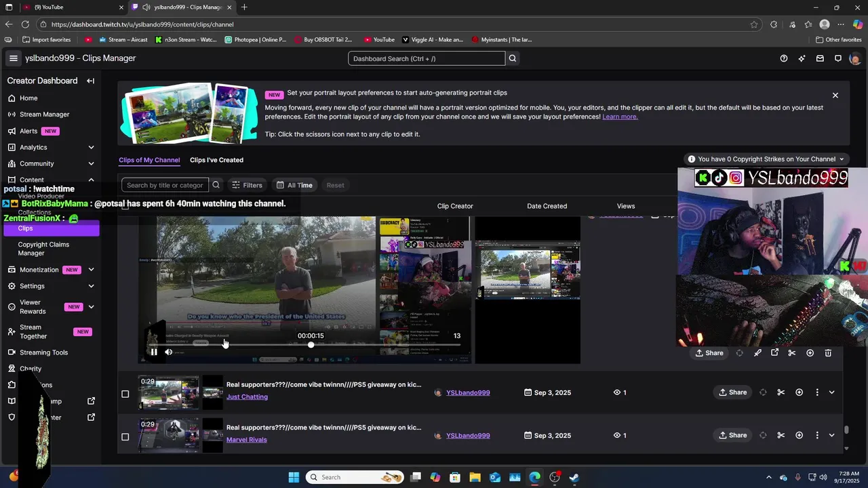Click circled-plus icon on Marvel Rivals clip
The height and width of the screenshot is (488, 868).
tap(799, 435)
